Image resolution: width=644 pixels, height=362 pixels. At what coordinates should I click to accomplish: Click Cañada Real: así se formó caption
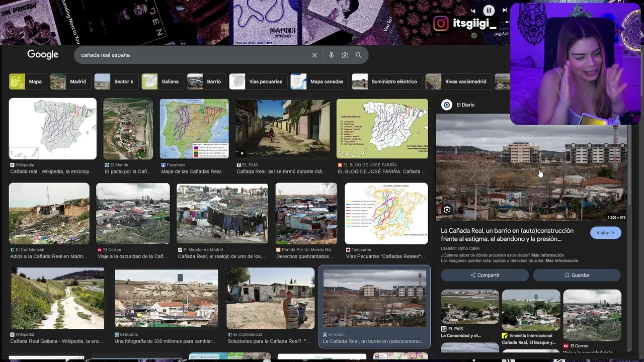pos(282,171)
